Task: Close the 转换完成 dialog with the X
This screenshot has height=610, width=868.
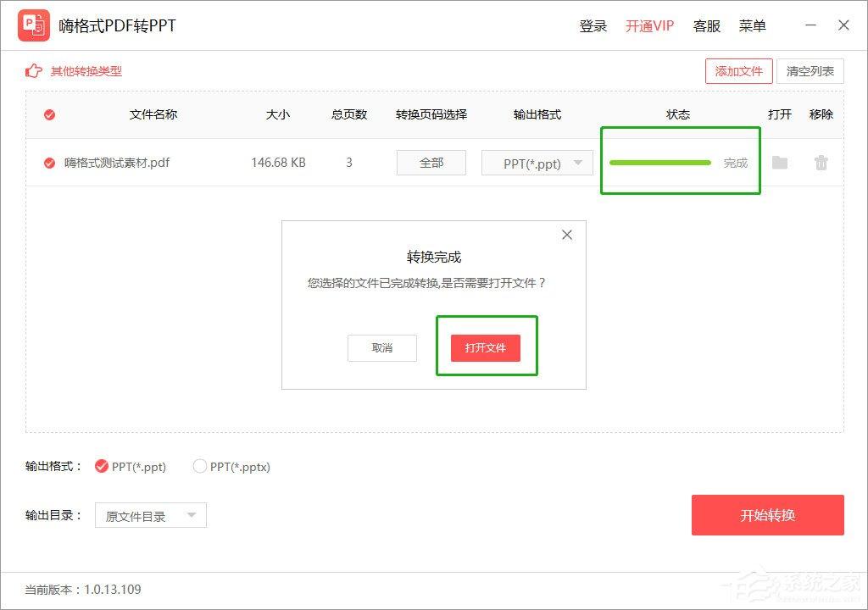Action: coord(566,235)
